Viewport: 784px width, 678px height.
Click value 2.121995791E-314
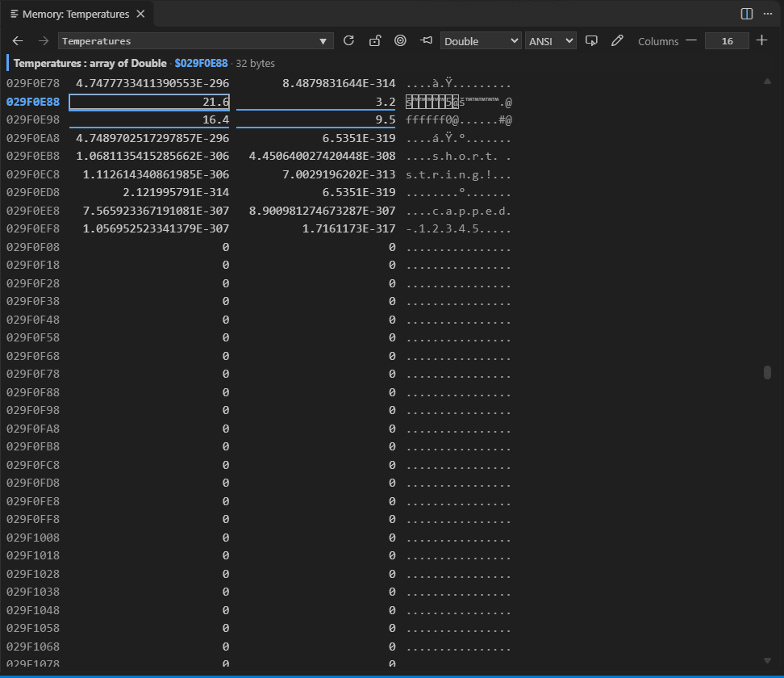click(176, 193)
